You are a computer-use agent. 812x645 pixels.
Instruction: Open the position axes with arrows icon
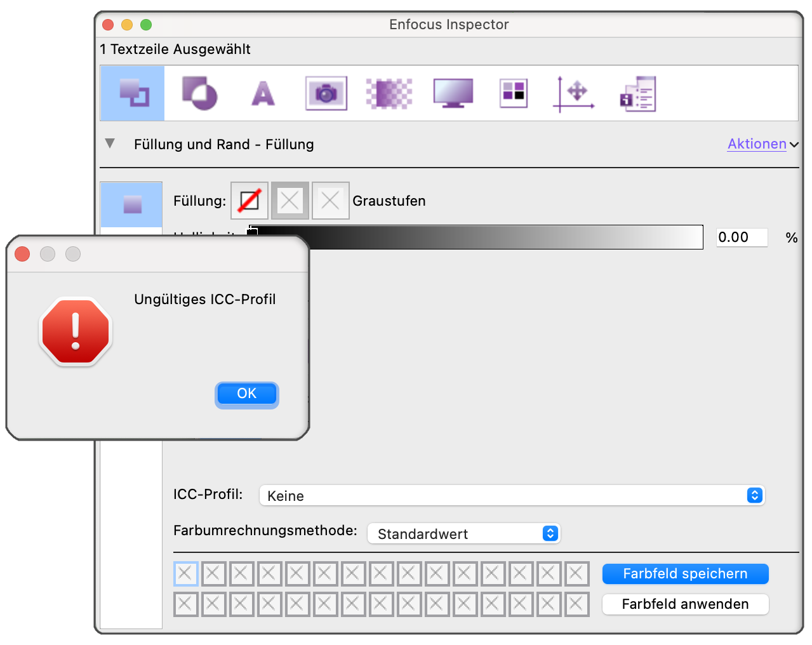tap(574, 94)
